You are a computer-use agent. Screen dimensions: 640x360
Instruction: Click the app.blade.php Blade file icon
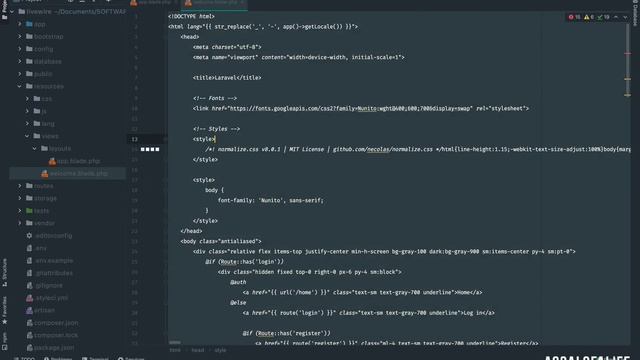point(52,161)
